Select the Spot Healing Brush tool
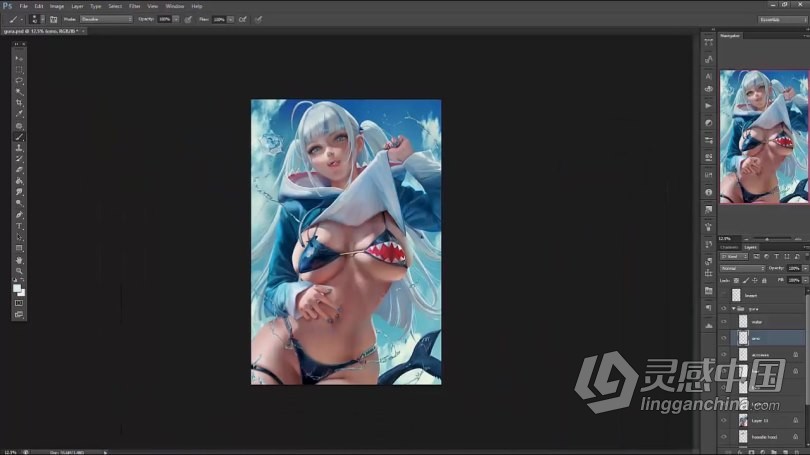 click(19, 125)
